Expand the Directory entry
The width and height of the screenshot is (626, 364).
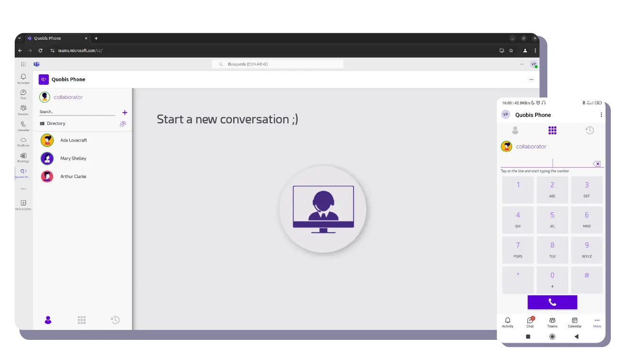pos(56,124)
